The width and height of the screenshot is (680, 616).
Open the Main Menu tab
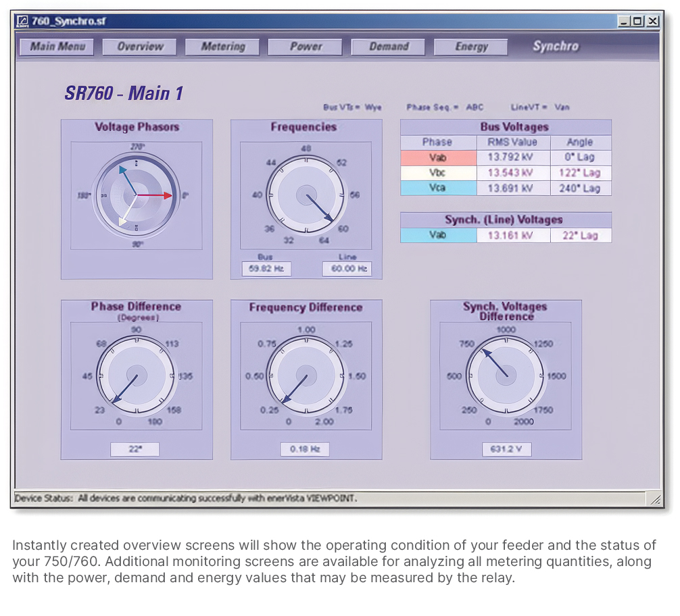tap(57, 47)
